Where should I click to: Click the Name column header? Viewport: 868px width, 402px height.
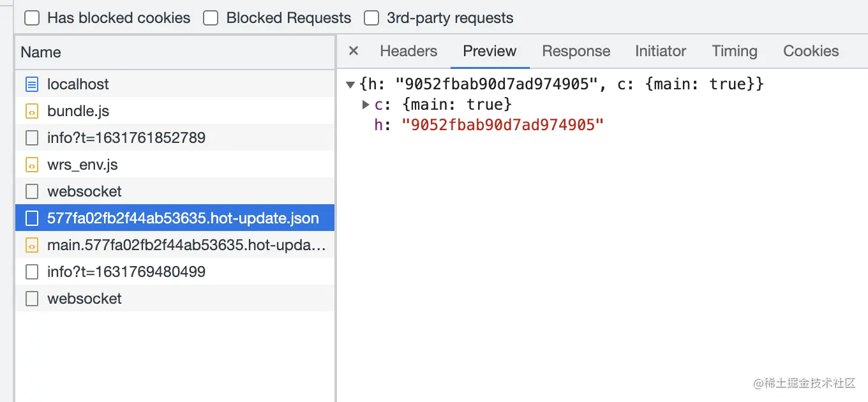(x=41, y=52)
